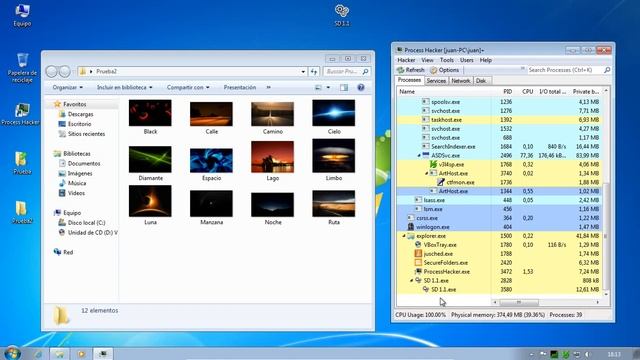The width and height of the screenshot is (640, 360).
Task: Collapse the ArtHost.exe 3740 subtree
Action: [427, 173]
